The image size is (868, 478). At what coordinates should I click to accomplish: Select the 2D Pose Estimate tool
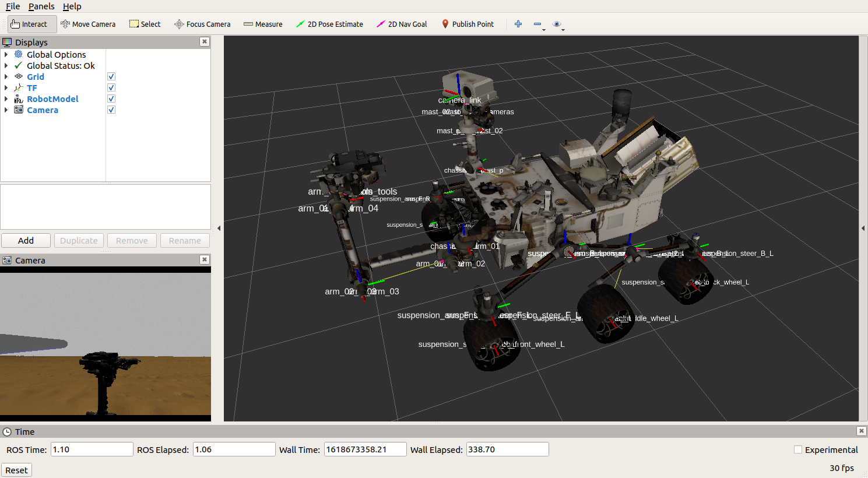[329, 24]
